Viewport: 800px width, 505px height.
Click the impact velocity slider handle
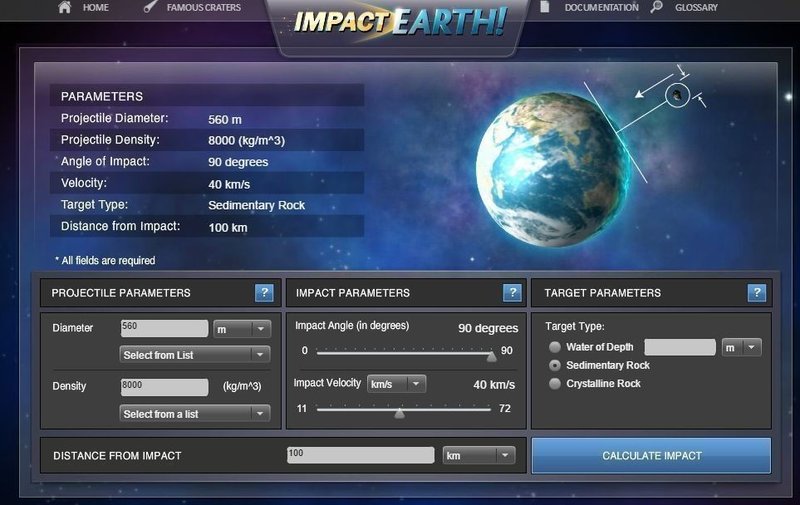click(399, 413)
